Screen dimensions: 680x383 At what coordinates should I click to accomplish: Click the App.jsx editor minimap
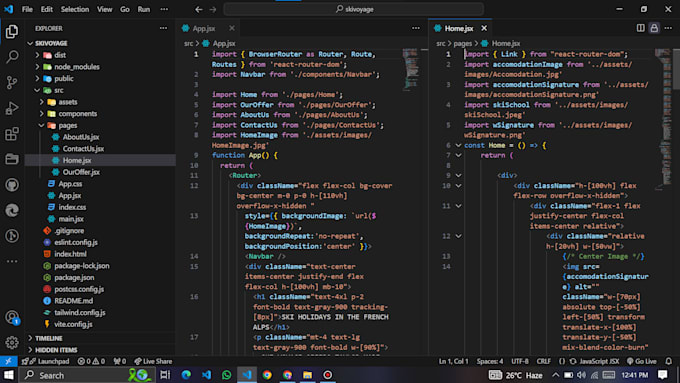[x=410, y=69]
